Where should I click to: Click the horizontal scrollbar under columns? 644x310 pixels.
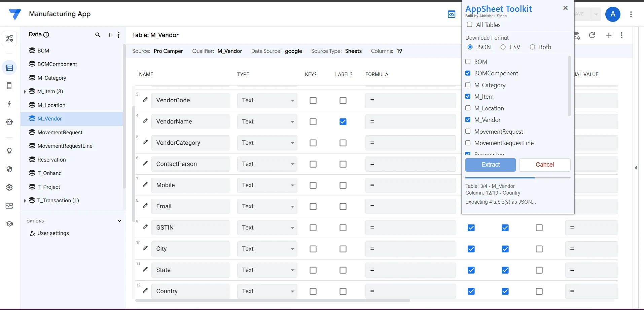coord(273,300)
